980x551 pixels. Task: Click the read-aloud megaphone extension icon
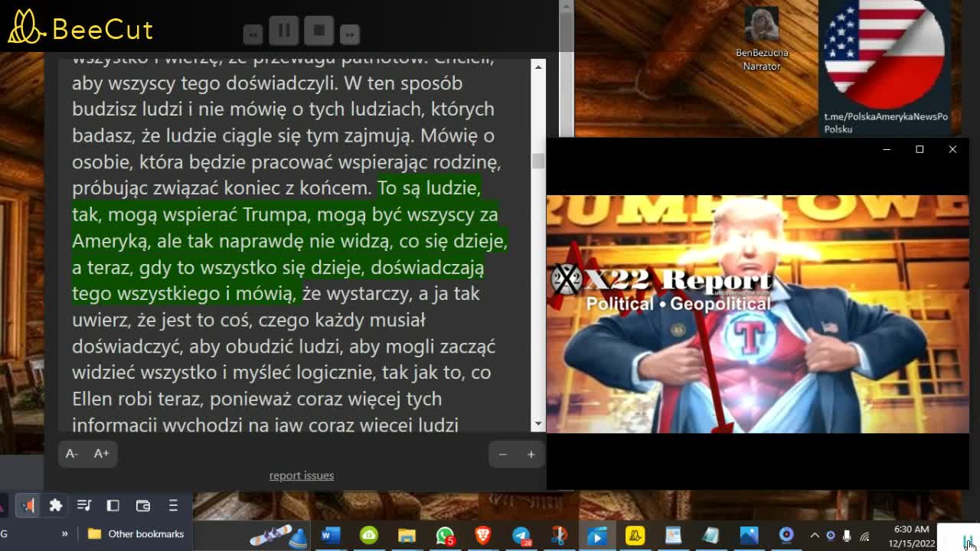28,505
